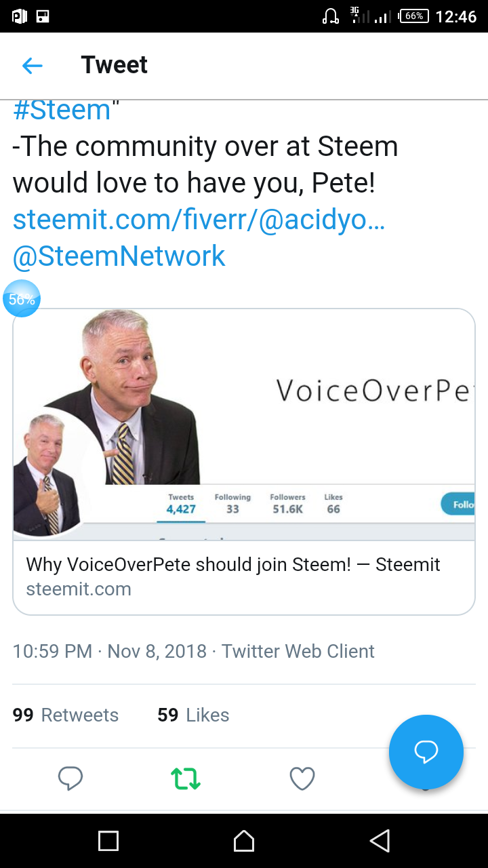488x868 pixels.
Task: Go back using the blue arrow
Action: point(32,66)
